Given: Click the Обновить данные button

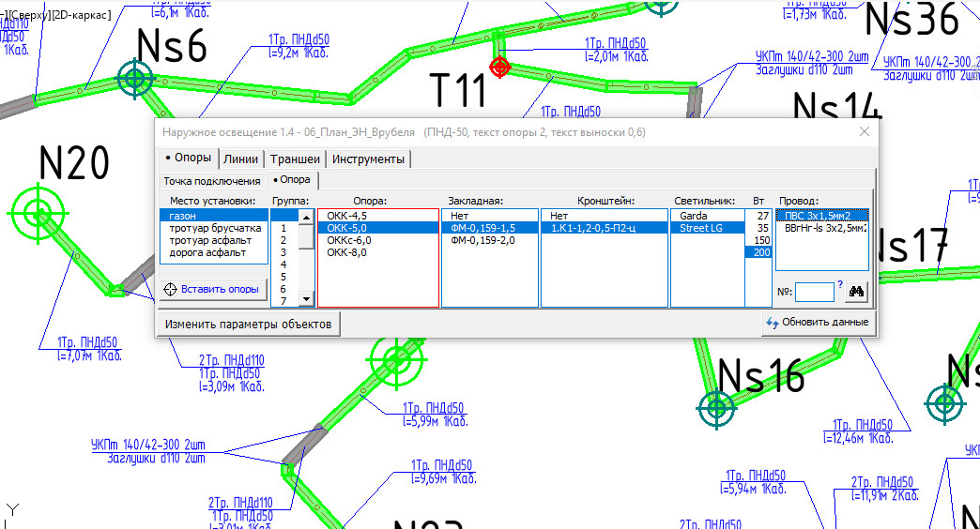Looking at the screenshot, I should 818,323.
